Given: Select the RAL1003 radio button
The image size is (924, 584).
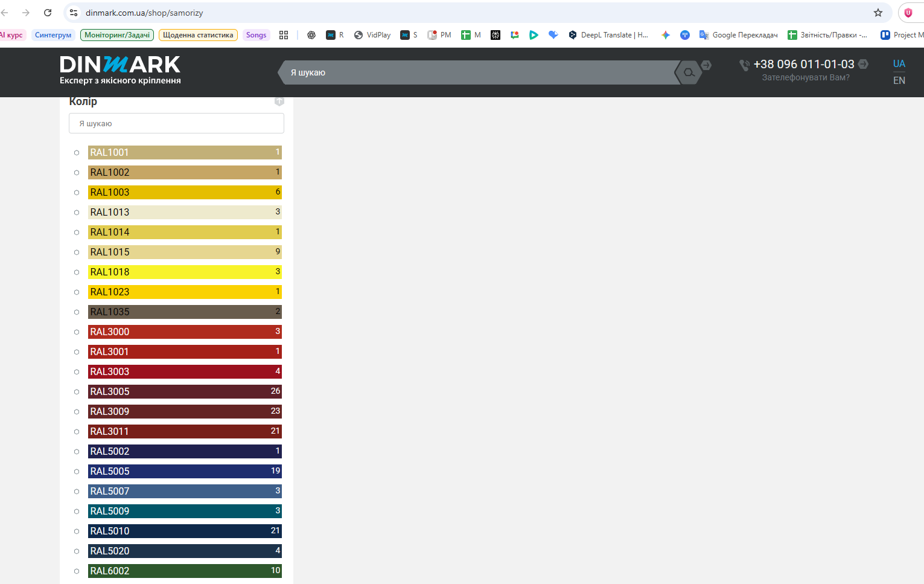Looking at the screenshot, I should pyautogui.click(x=77, y=193).
